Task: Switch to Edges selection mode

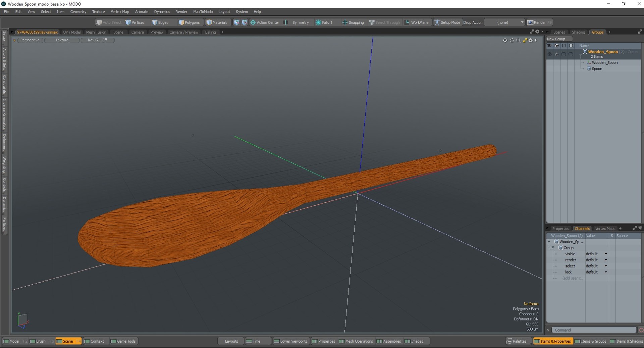Action: click(160, 22)
